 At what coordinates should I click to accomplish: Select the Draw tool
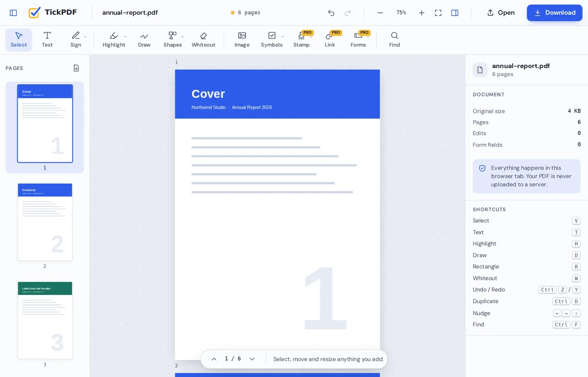coord(144,40)
